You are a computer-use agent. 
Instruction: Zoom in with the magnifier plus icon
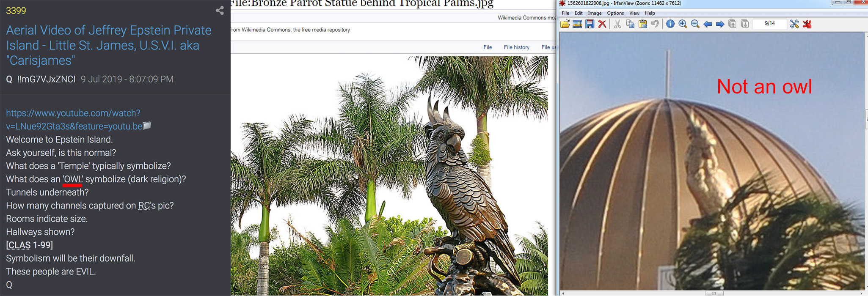click(x=683, y=24)
